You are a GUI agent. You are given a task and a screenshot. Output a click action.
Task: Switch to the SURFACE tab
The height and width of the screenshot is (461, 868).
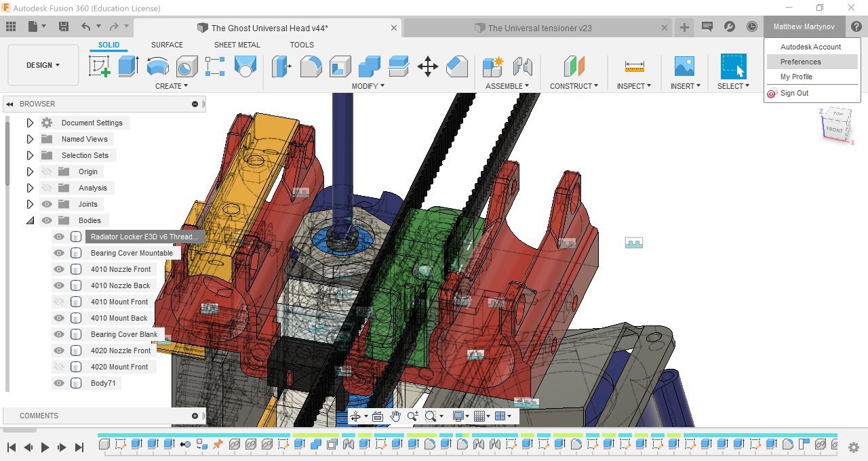(167, 45)
